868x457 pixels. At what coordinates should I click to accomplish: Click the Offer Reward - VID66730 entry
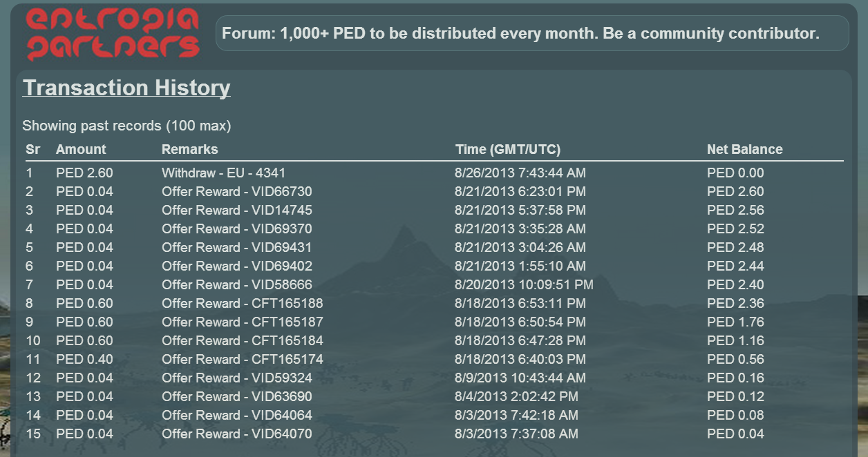pos(236,191)
